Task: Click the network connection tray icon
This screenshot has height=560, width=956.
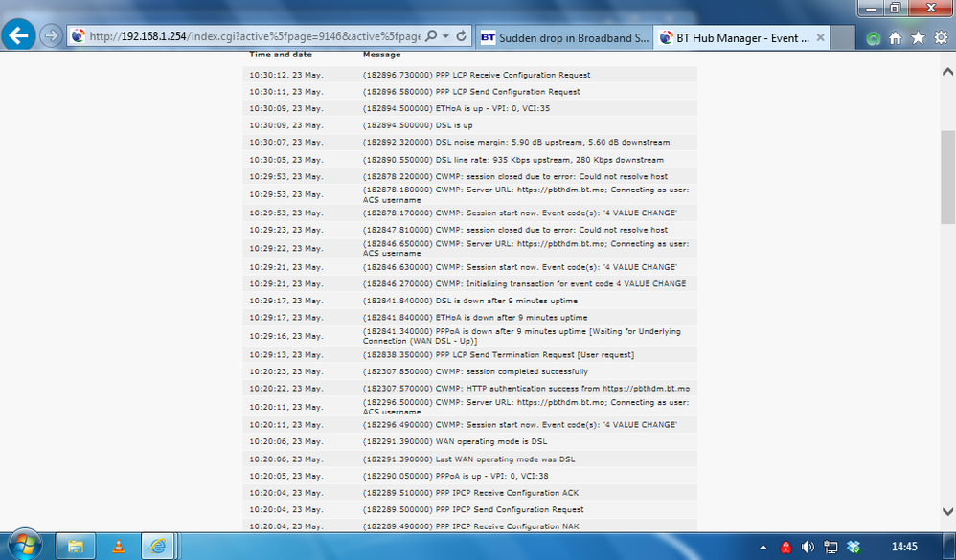Action: coord(831,548)
